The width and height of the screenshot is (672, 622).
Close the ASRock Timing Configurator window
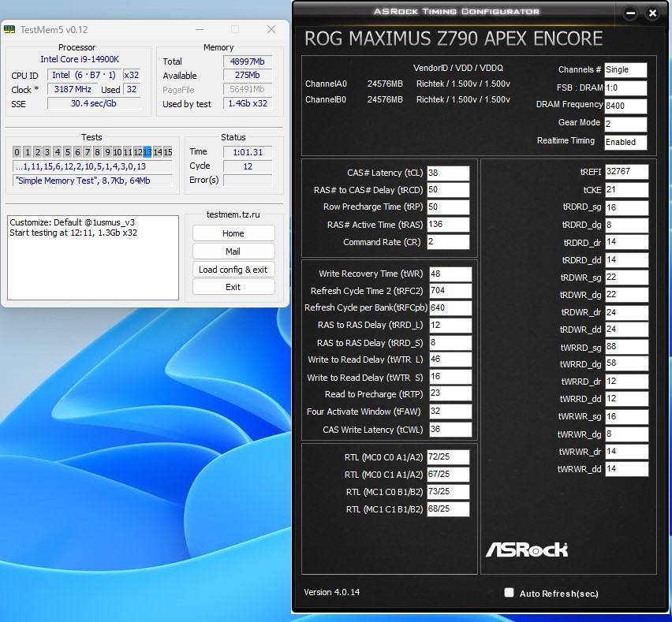click(653, 13)
